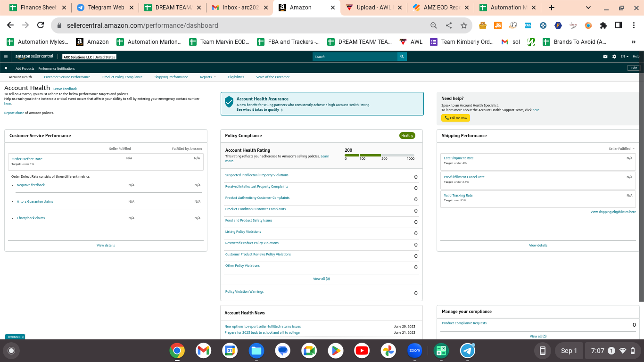Click the Call me now button
The width and height of the screenshot is (644, 362).
pos(455,118)
